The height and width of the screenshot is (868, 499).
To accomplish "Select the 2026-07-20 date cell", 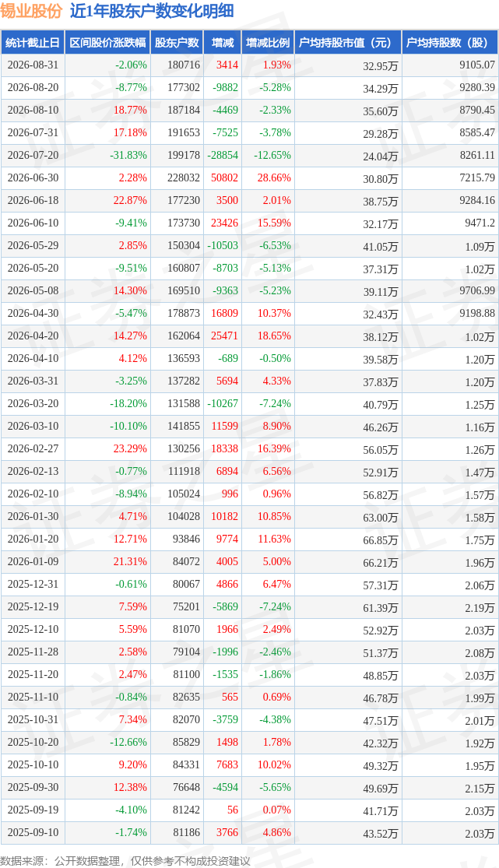I will click(33, 155).
